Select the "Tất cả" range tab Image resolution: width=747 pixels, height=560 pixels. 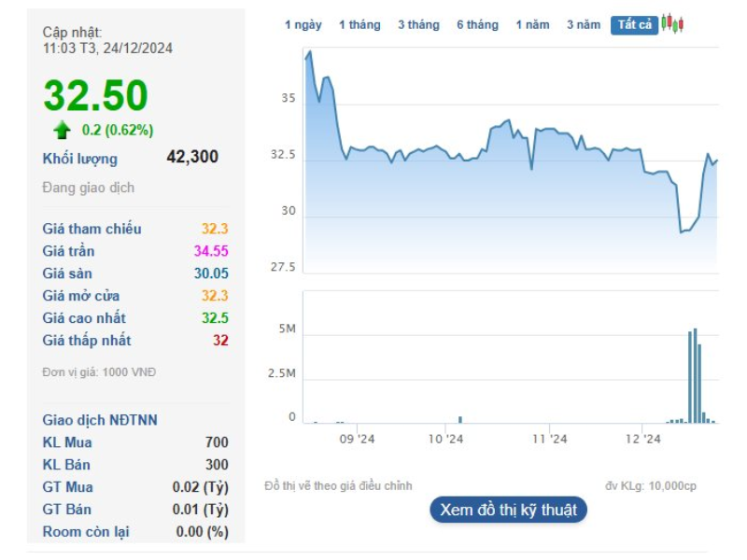(x=635, y=25)
